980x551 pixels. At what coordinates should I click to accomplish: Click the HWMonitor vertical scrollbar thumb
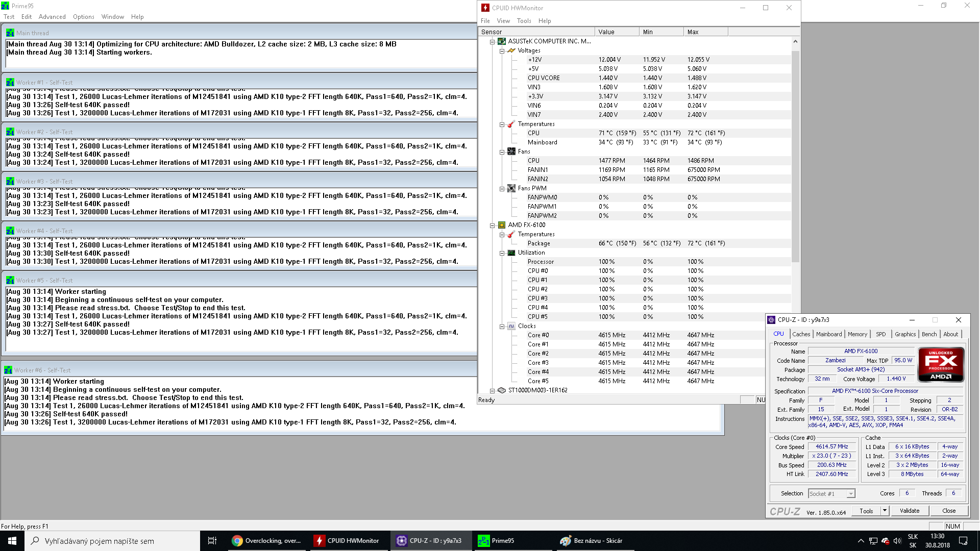795,156
